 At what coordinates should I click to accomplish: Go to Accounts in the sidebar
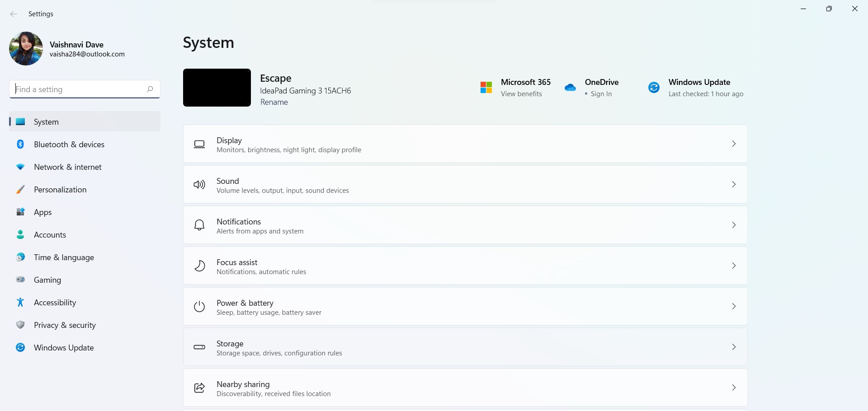[50, 235]
